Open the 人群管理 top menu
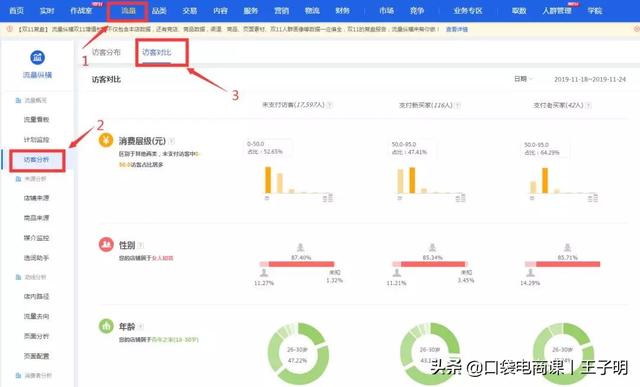The height and width of the screenshot is (387, 640). click(557, 11)
